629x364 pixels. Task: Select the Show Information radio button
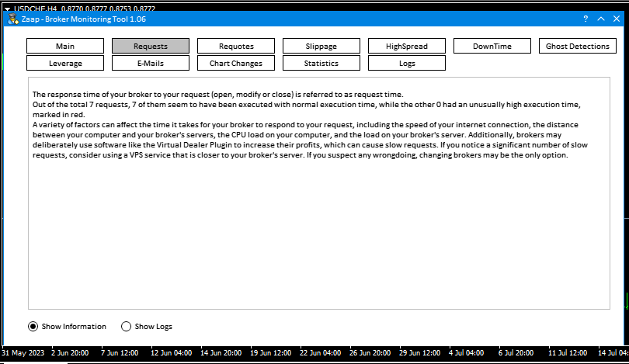[x=33, y=326]
